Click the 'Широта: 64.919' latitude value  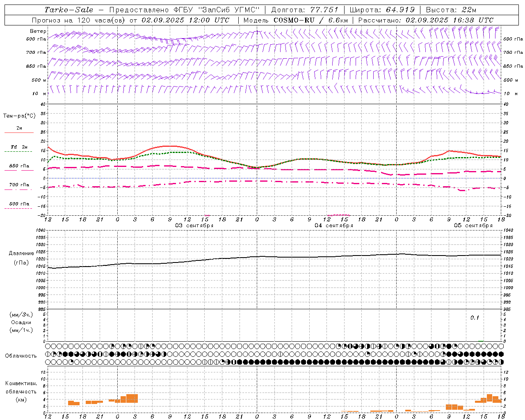(x=382, y=10)
